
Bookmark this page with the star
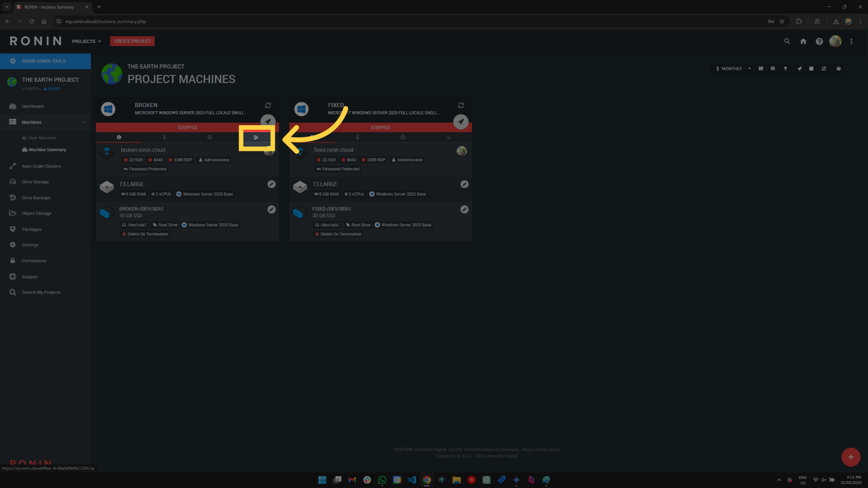pyautogui.click(x=782, y=21)
